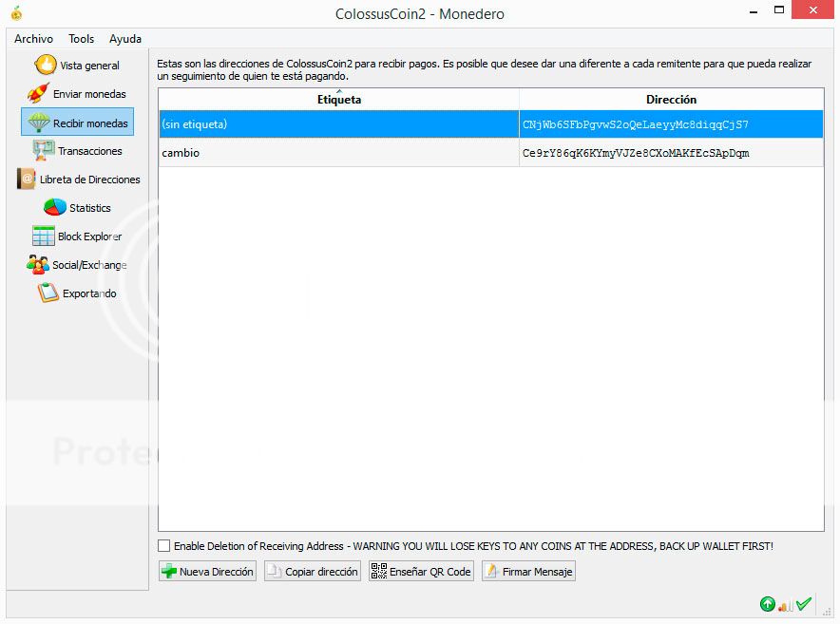This screenshot has height=624, width=840.
Task: Click the connection signal bars icon
Action: tap(785, 606)
